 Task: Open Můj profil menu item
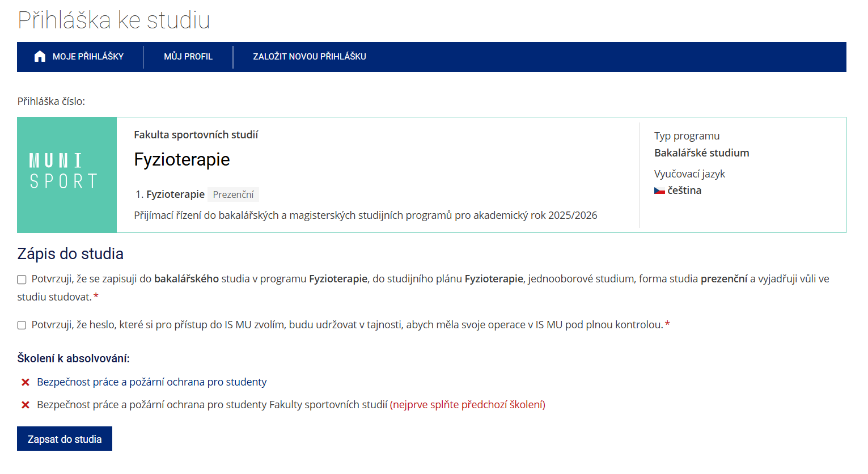[188, 57]
